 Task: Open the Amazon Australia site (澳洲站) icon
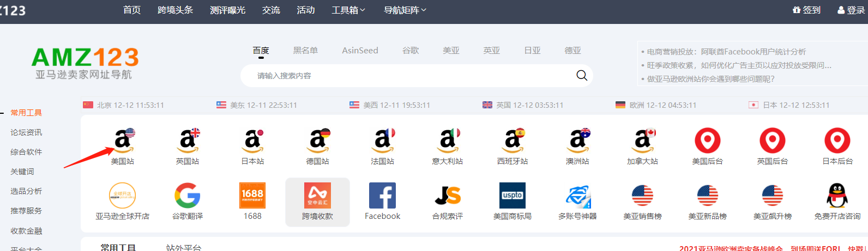[x=577, y=140]
